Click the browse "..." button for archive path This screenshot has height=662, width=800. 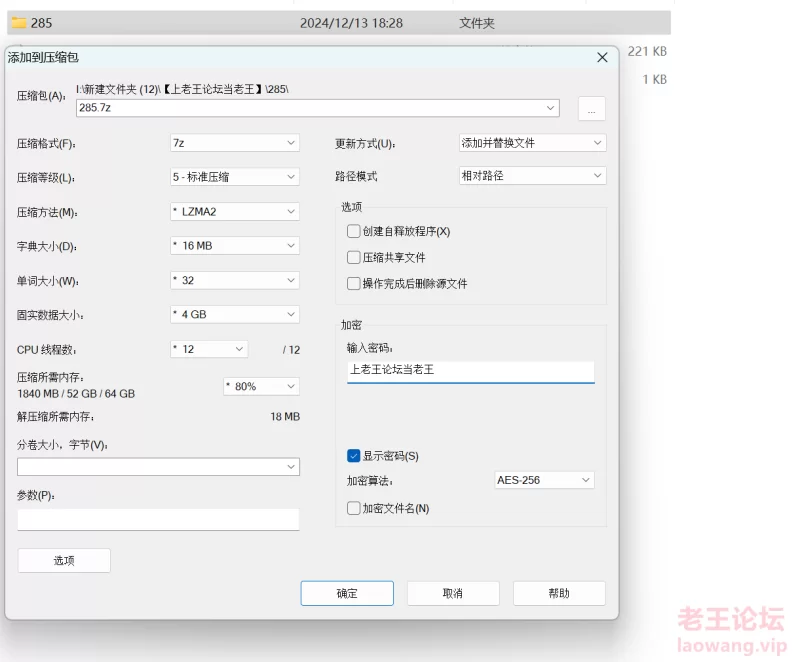click(591, 109)
